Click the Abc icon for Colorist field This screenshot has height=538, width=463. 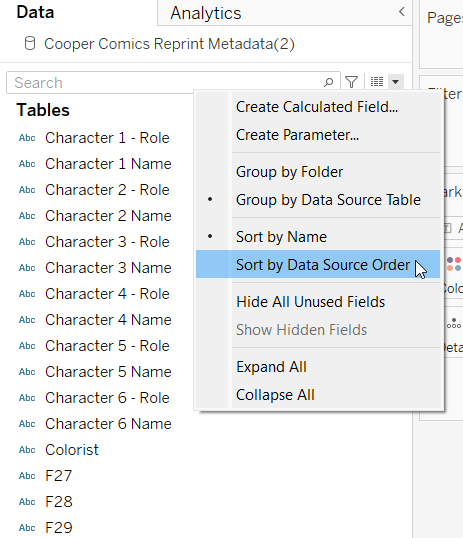point(27,450)
